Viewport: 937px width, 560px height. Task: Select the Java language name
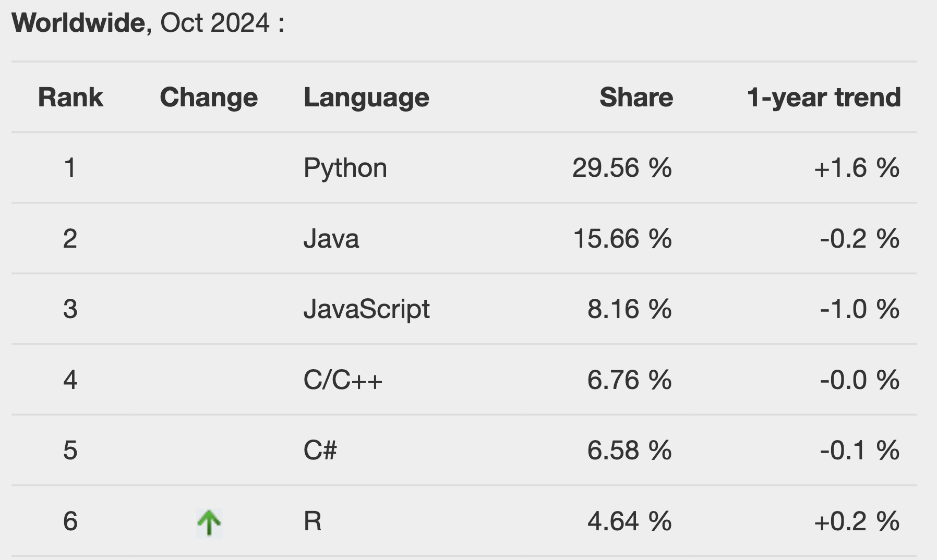pyautogui.click(x=331, y=239)
